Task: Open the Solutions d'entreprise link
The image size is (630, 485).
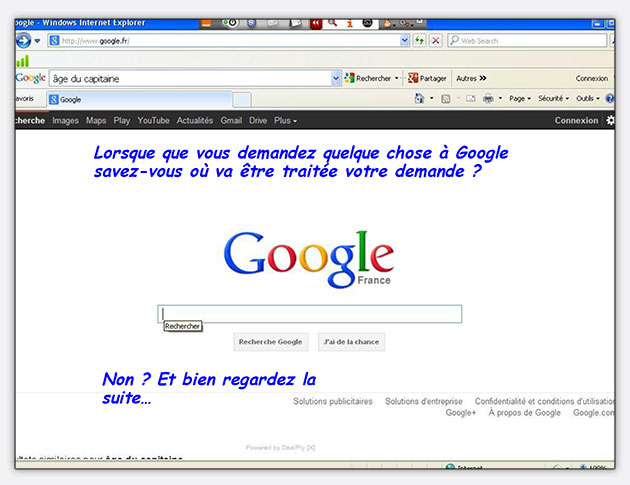Action: [424, 401]
